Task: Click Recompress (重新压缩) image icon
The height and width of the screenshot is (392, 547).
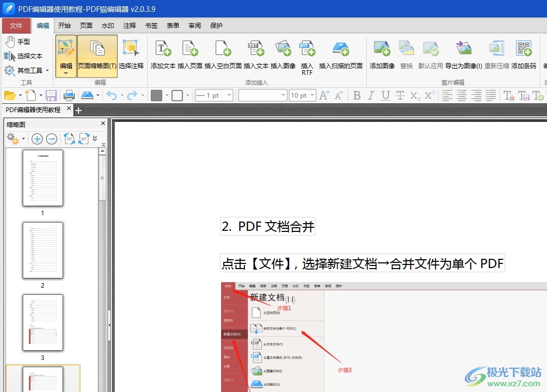Action: click(497, 54)
